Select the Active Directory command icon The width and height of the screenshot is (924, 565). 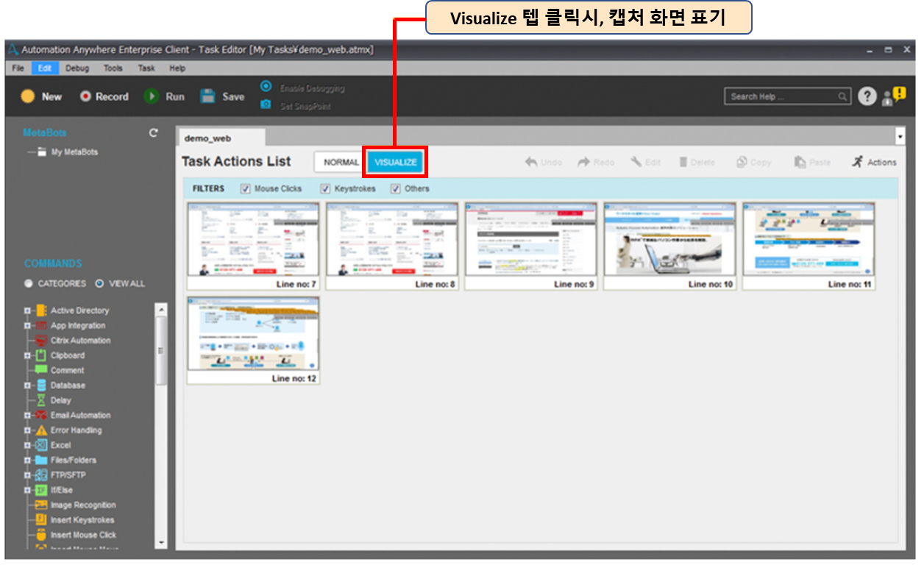pos(41,310)
